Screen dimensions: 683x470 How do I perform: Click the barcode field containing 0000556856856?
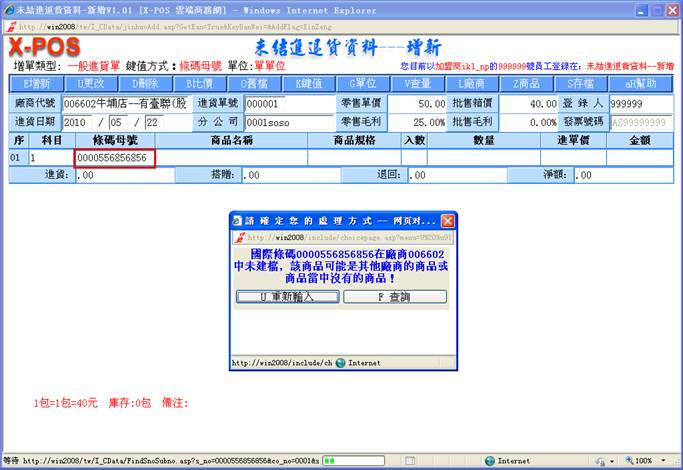click(x=113, y=158)
